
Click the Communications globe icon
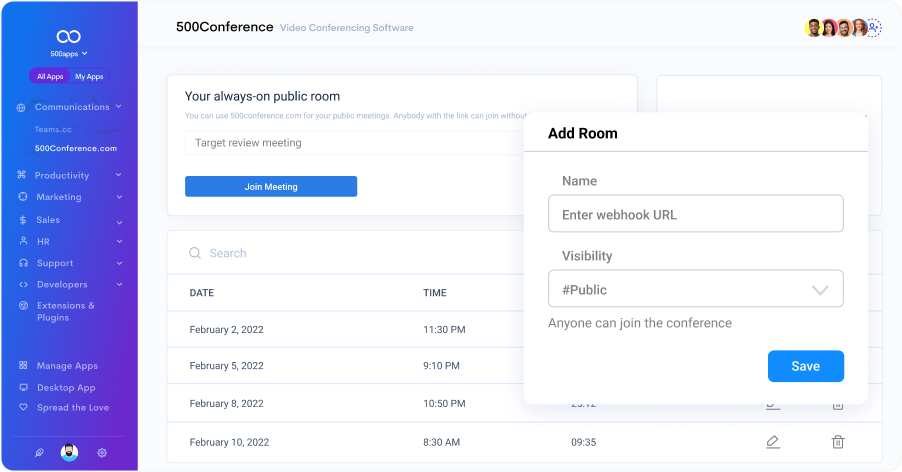pos(21,108)
